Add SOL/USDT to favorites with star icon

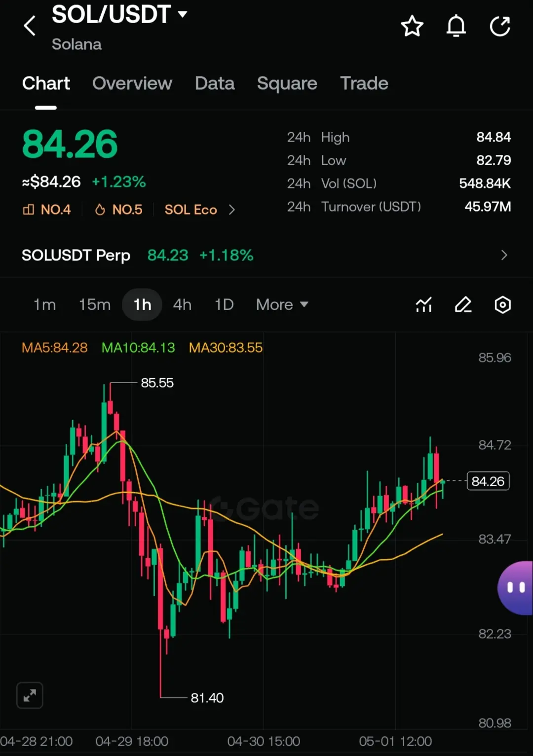412,26
